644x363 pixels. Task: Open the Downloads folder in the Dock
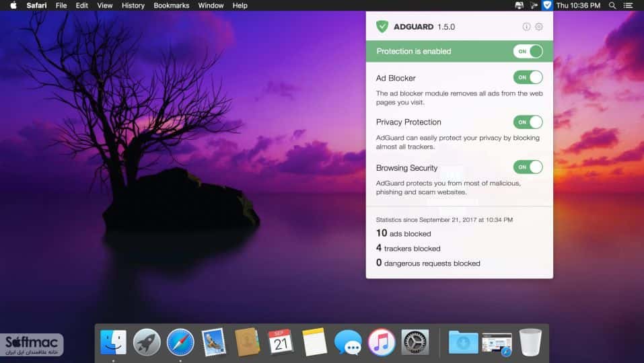coord(463,341)
